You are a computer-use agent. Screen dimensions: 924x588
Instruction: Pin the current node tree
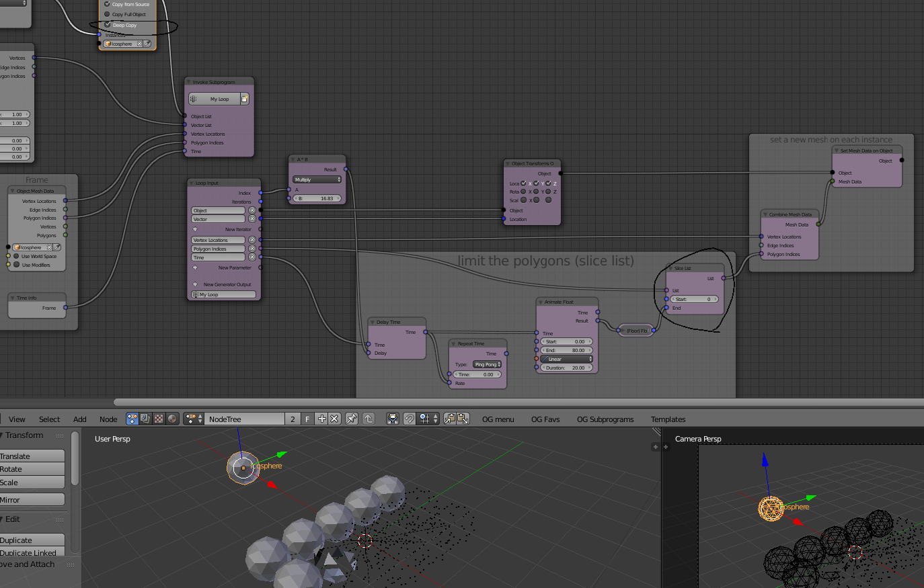point(352,419)
